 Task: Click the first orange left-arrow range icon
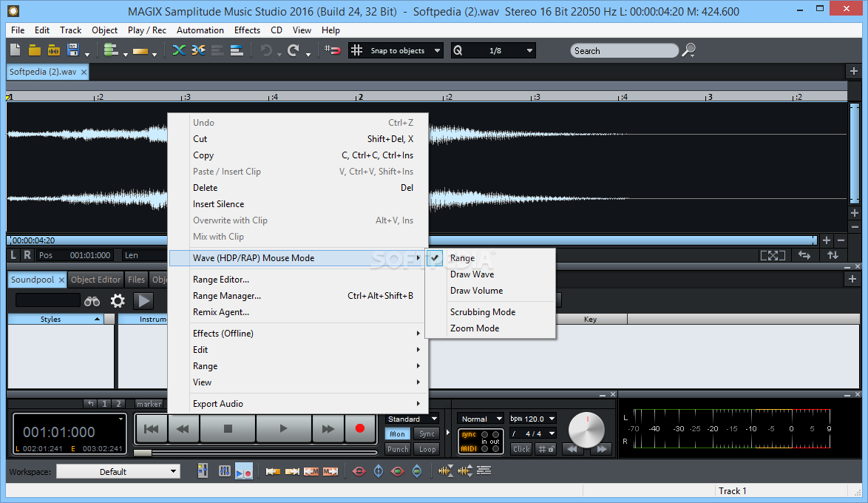pyautogui.click(x=273, y=471)
